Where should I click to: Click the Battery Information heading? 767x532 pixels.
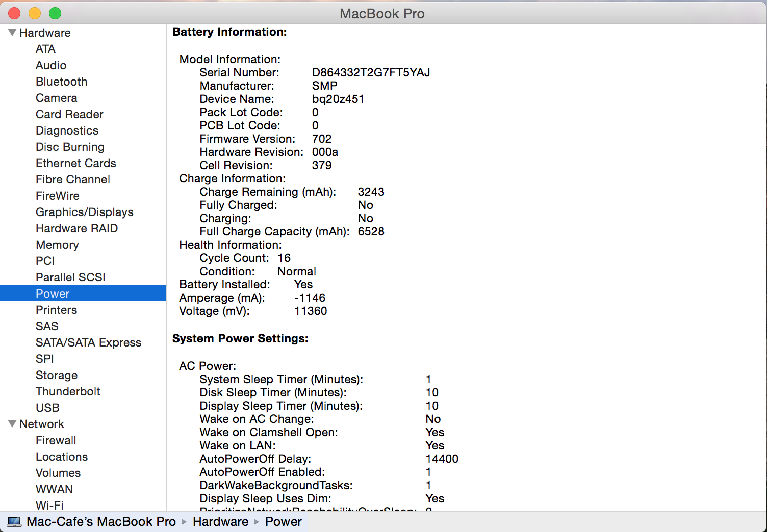coord(230,32)
